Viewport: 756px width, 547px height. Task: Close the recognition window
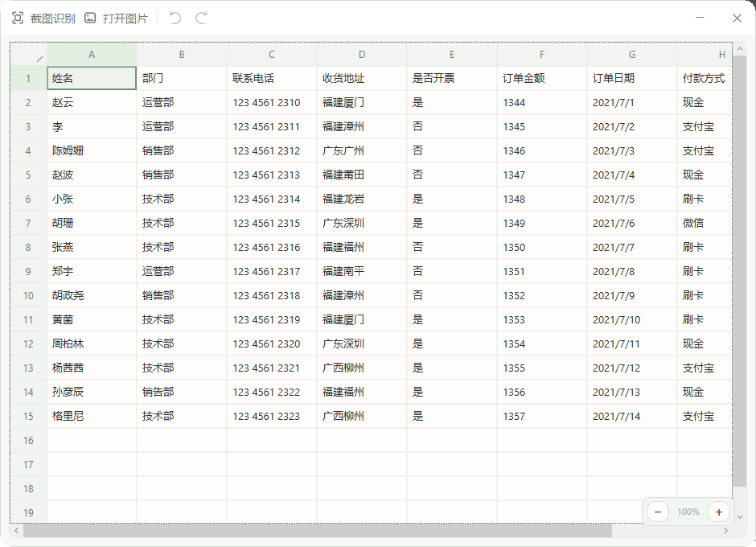coord(737,19)
